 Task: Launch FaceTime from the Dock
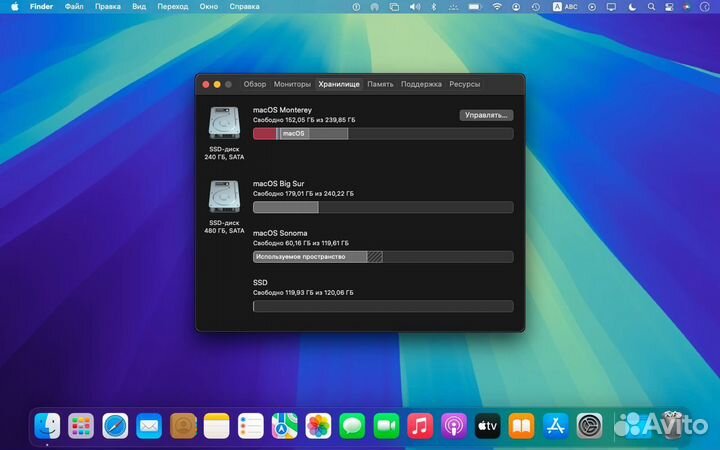(x=386, y=426)
